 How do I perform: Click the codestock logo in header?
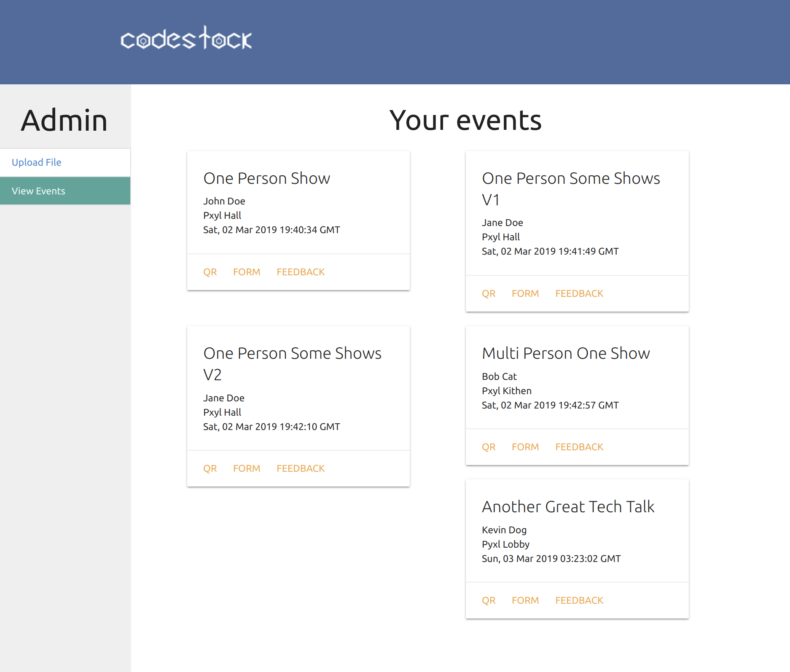[186, 39]
